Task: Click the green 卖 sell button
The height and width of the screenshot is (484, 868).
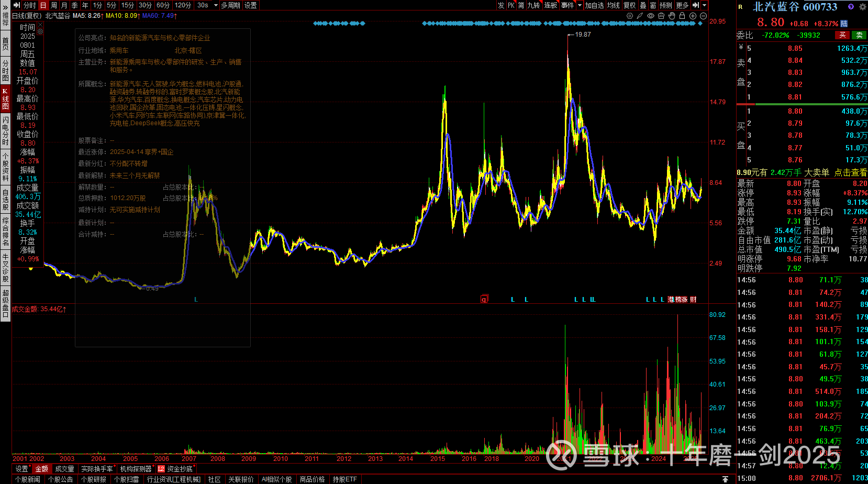Action: click(x=859, y=35)
